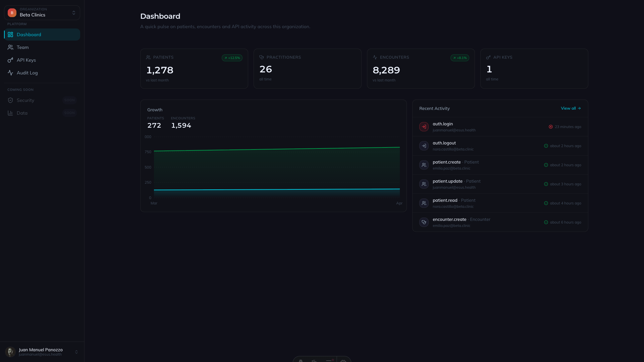Click the green success check on the auth.logout row
Viewport: 644px width, 362px height.
point(546,146)
